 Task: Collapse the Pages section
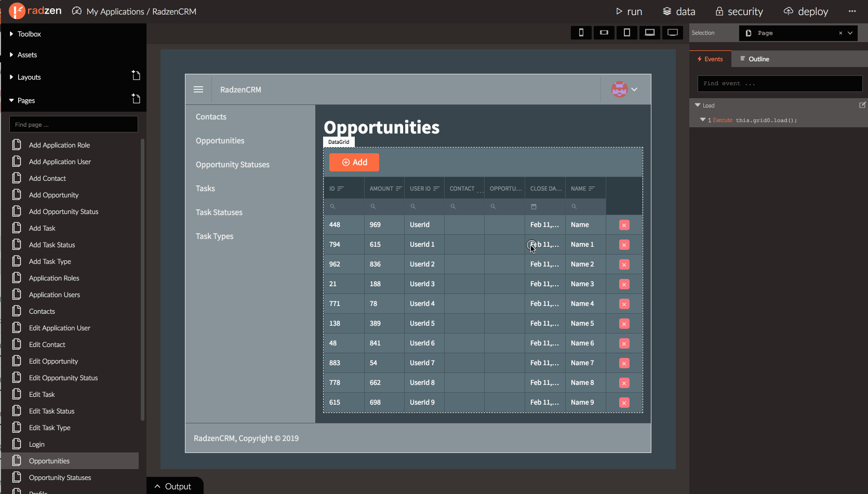[22, 100]
